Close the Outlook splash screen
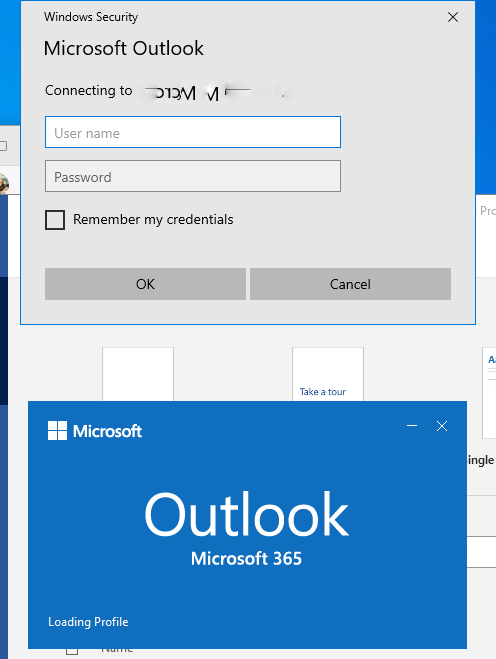 point(442,426)
